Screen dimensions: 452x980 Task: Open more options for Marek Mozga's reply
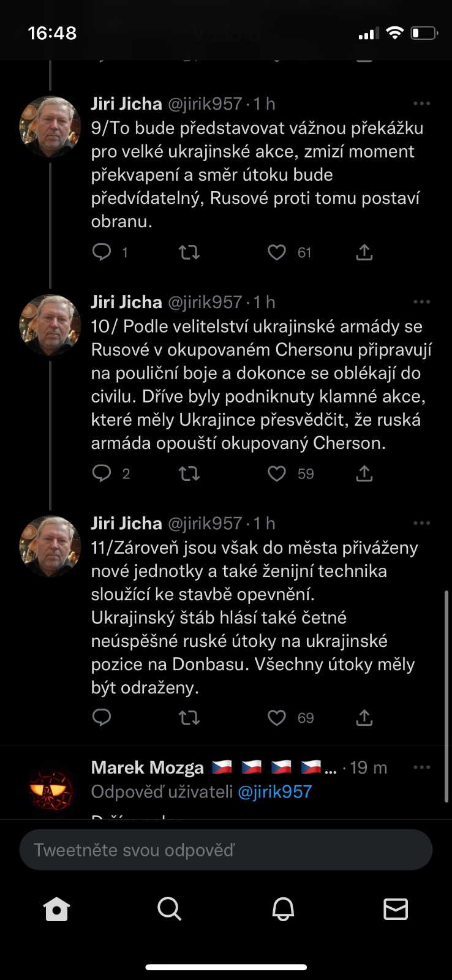pos(422,767)
